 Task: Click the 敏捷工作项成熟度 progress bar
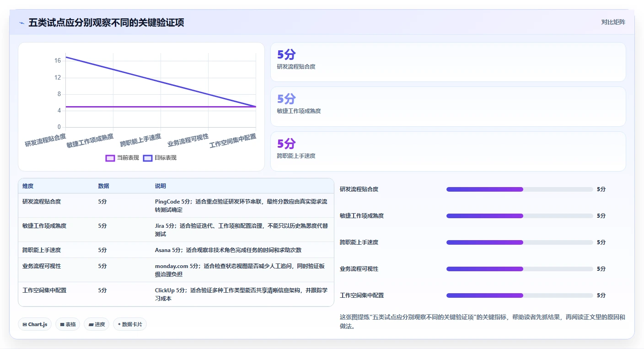520,216
